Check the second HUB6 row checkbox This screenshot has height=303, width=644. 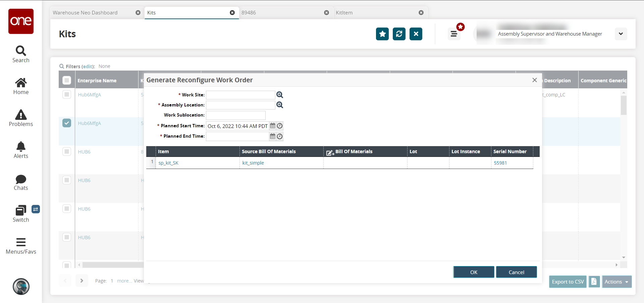click(x=67, y=180)
